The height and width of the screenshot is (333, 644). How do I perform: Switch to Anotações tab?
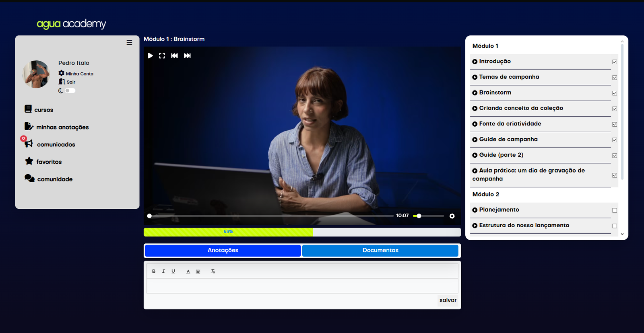pos(223,250)
